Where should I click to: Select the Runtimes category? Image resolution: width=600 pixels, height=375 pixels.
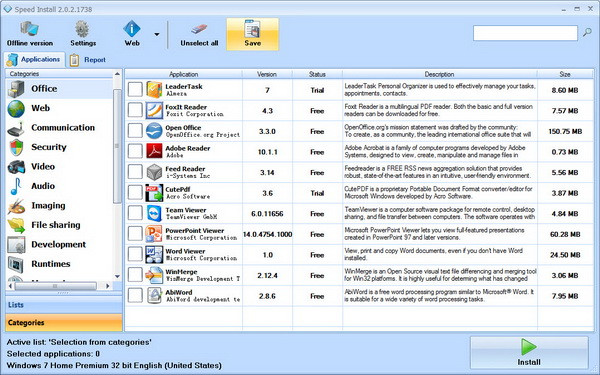coord(16,264)
